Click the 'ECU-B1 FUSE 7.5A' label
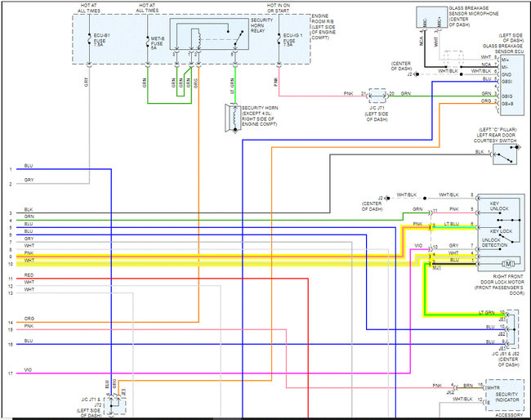 coord(101,41)
